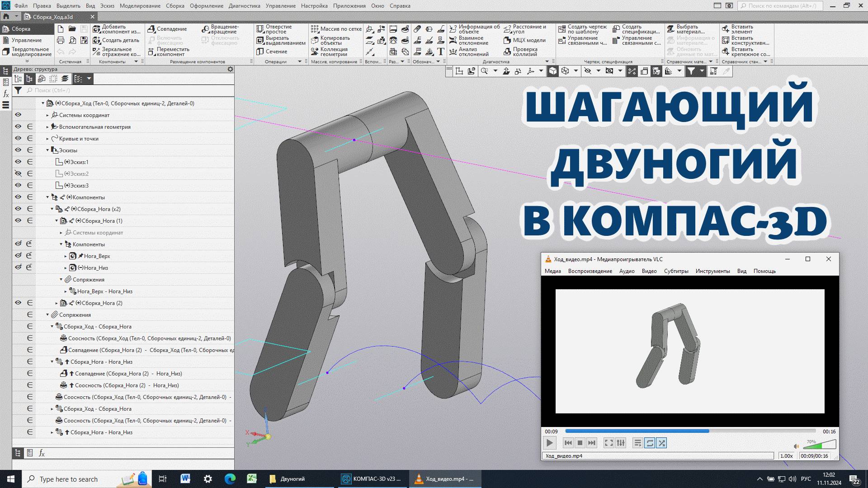Expand Нога_Верх - Нога_Низ mates node

(x=66, y=291)
